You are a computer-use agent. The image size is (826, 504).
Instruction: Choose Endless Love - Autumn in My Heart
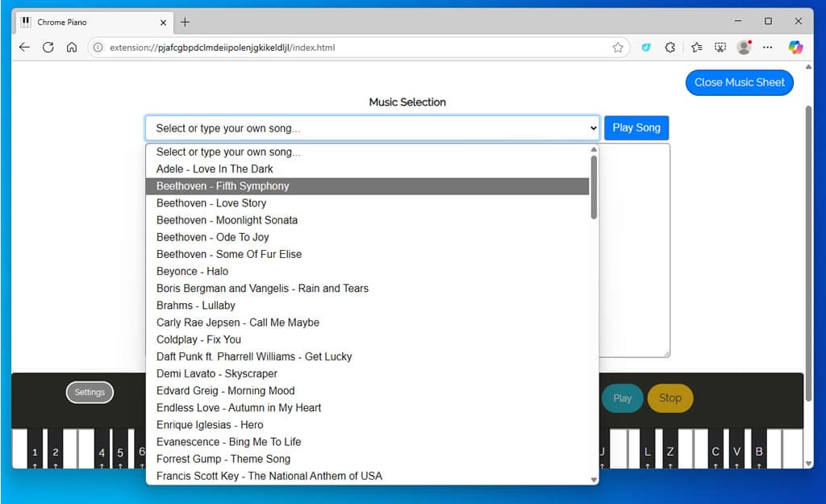(367, 407)
